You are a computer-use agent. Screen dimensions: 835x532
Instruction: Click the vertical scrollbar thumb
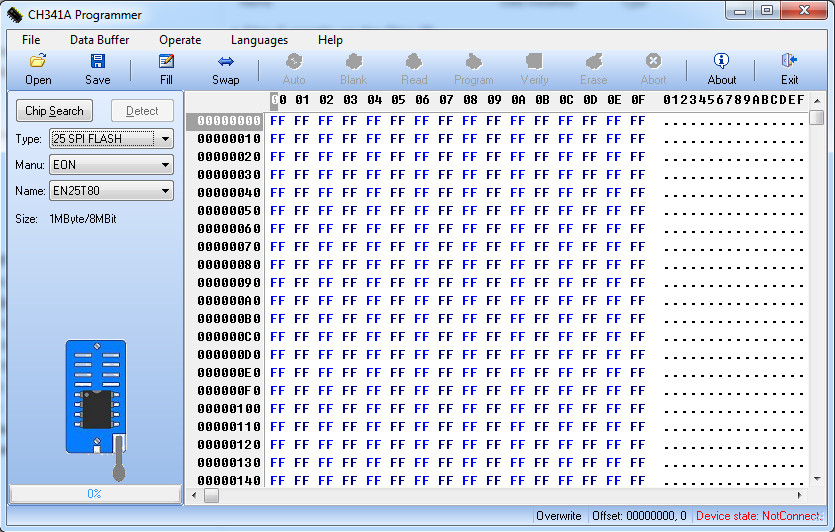pos(817,117)
